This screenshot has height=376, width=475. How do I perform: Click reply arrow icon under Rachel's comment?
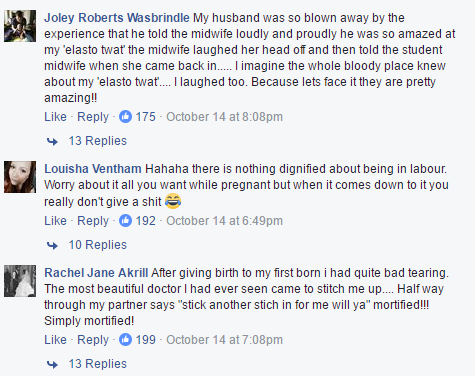coord(52,364)
